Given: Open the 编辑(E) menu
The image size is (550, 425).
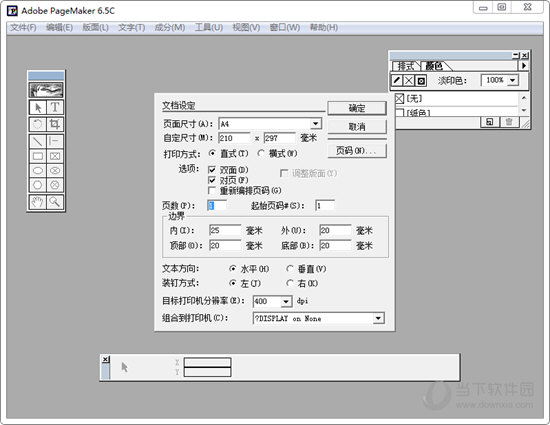Looking at the screenshot, I should coord(59,28).
